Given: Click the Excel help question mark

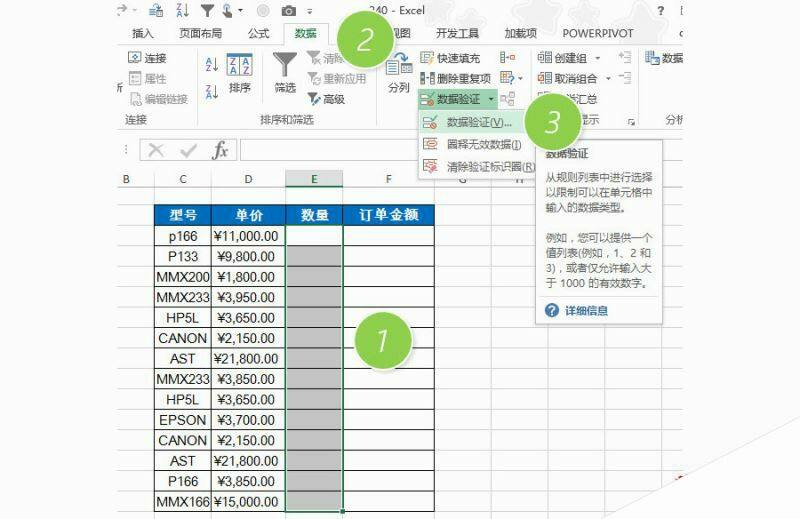Looking at the screenshot, I should click(661, 11).
